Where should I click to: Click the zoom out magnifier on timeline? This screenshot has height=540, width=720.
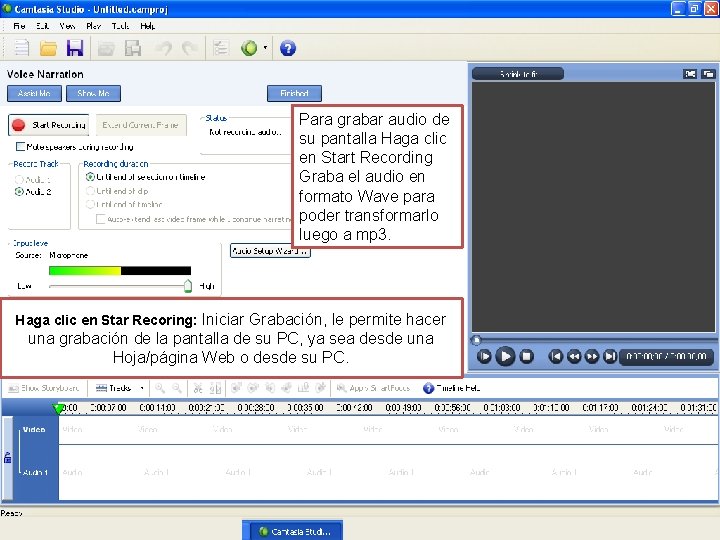point(177,388)
